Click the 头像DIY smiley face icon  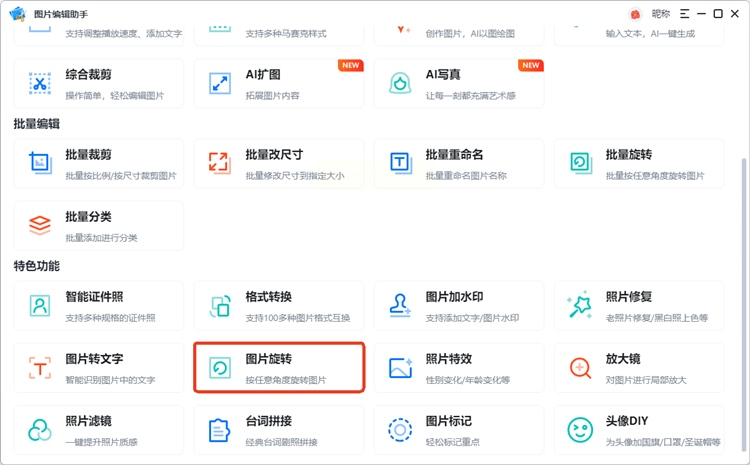[580, 430]
